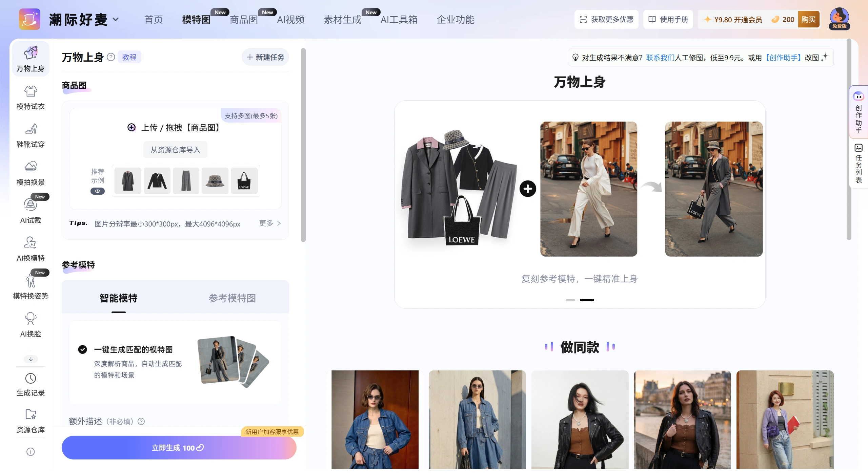Click 新建任务 button
This screenshot has height=473, width=868.
[265, 57]
